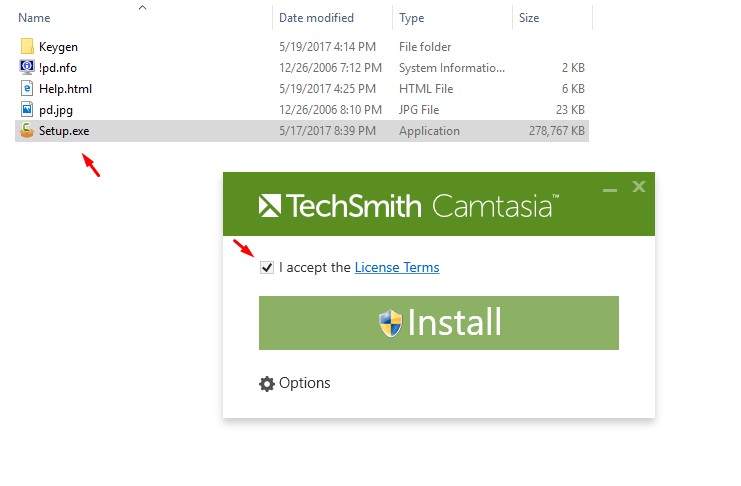
Task: Click the 5/19/2017 4:14 PM date cell
Action: (x=327, y=47)
